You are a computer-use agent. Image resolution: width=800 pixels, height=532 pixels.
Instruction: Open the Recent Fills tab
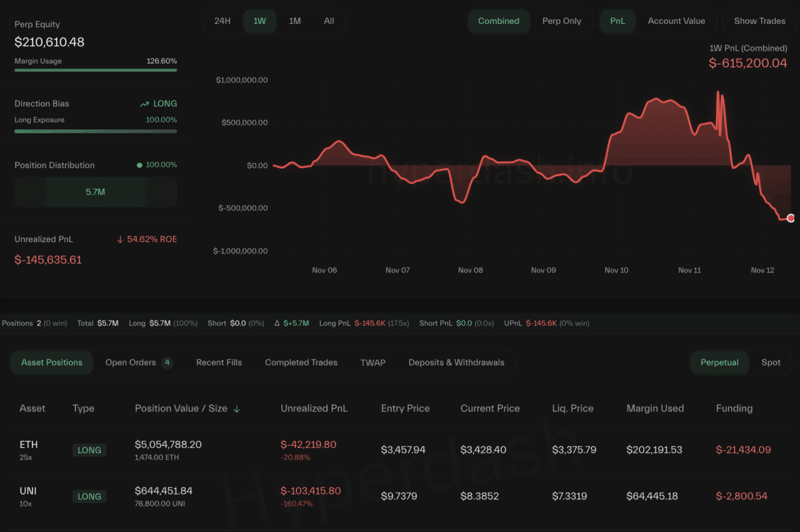219,363
